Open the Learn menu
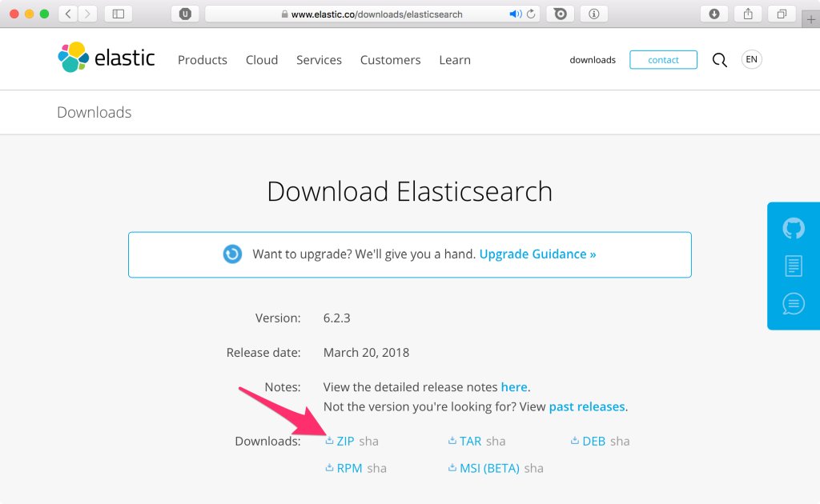 (x=455, y=60)
